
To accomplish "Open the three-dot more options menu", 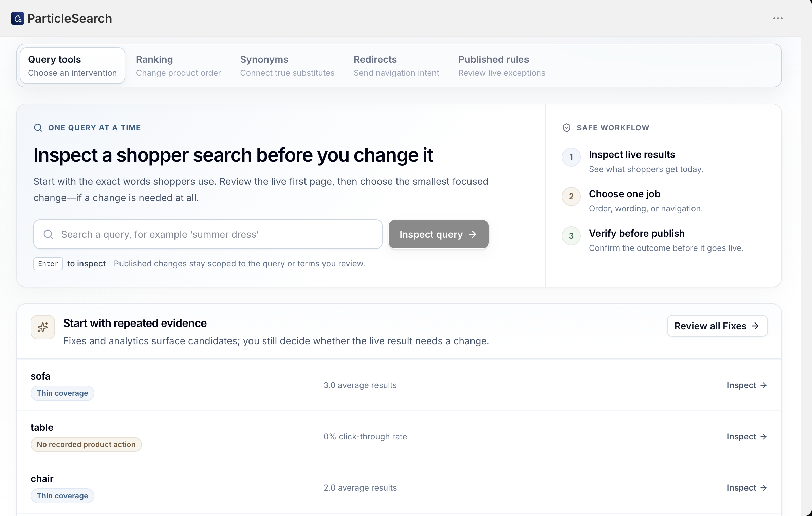I will [778, 18].
